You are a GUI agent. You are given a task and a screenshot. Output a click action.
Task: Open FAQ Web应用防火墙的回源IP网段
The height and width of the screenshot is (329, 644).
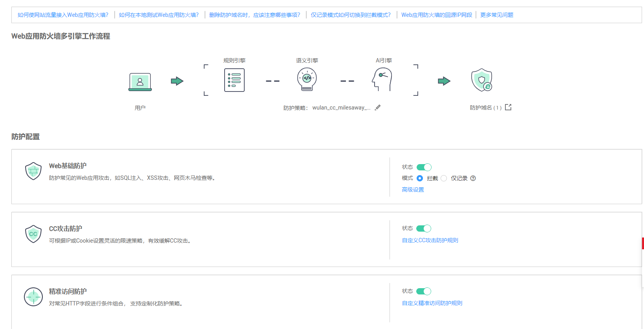coord(437,15)
